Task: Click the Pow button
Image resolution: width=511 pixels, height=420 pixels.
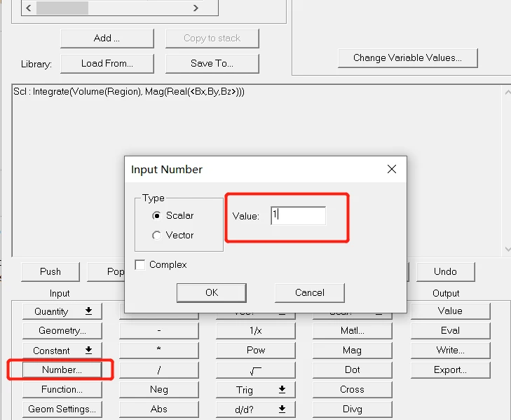Action: [x=256, y=350]
